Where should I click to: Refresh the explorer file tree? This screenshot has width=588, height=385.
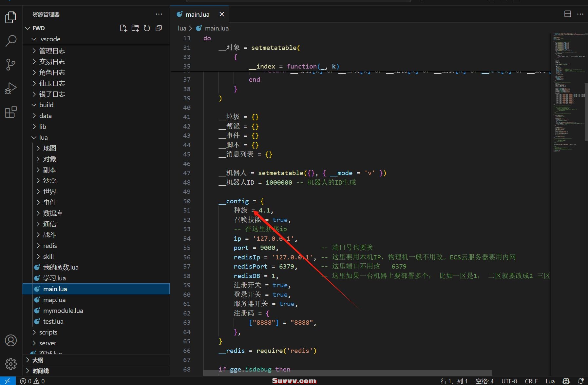coord(147,28)
